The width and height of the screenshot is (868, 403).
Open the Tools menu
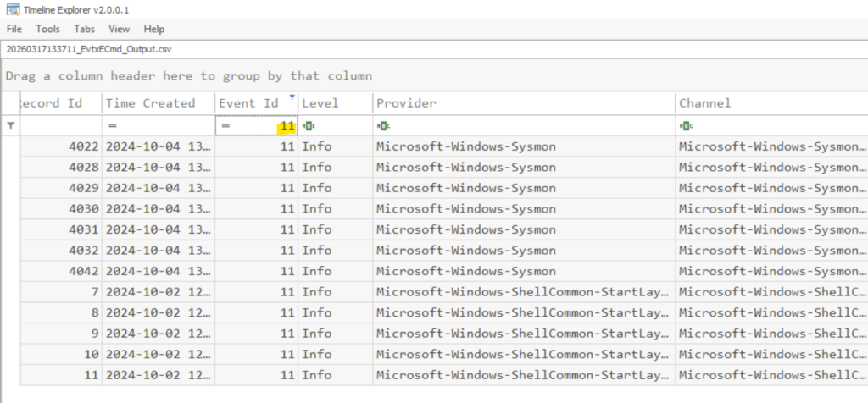pos(47,29)
